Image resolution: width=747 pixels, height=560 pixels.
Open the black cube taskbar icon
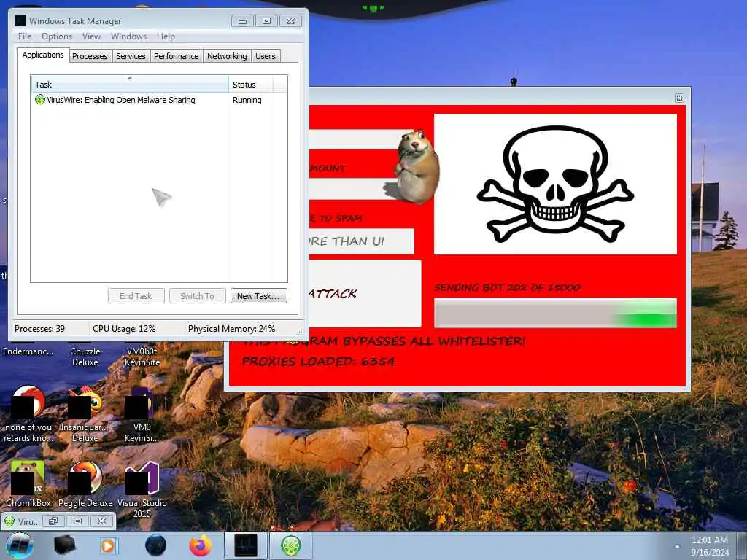[x=64, y=545]
